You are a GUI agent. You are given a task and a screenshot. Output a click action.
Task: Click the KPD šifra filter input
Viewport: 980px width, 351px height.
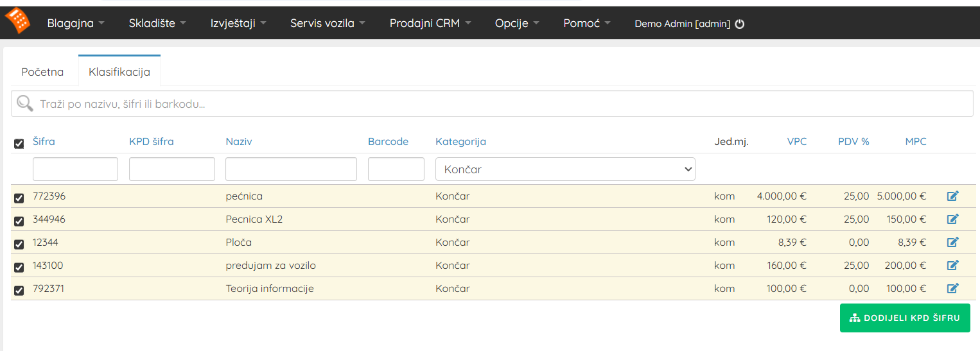pos(172,169)
